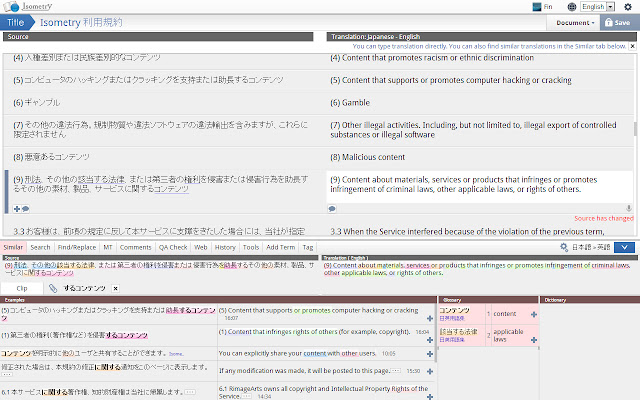Click the Clip button
This screenshot has height=400, width=640.
pos(22,288)
